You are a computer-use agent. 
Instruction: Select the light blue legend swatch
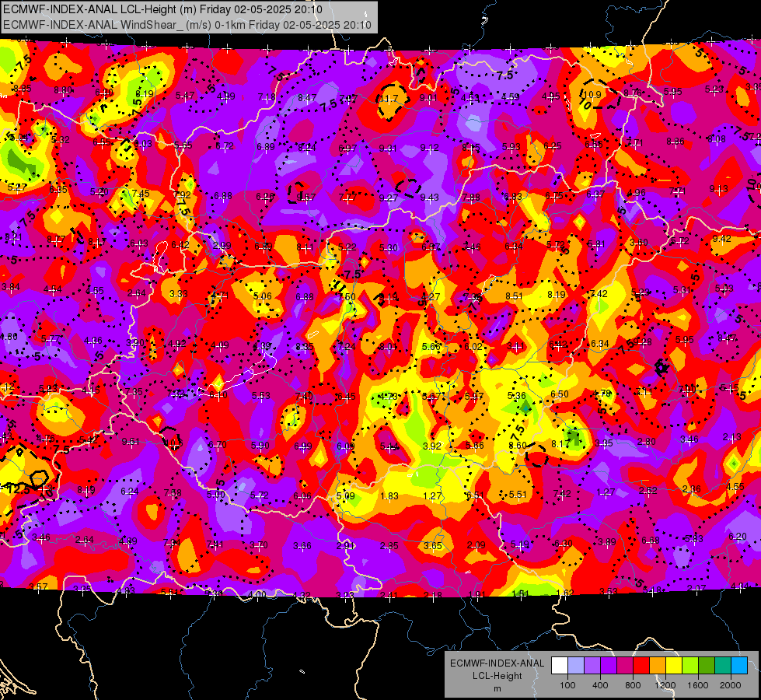tap(576, 666)
